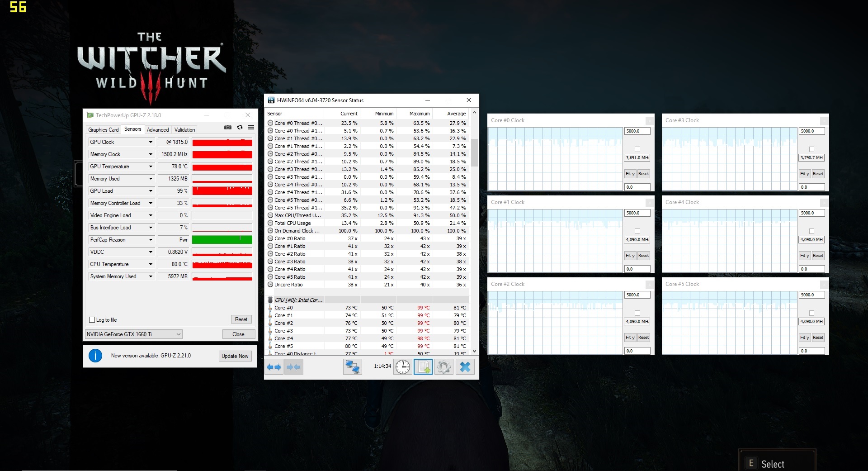This screenshot has height=471, width=868.
Task: Click Fit y in Core #5 Clock graph
Action: click(805, 338)
